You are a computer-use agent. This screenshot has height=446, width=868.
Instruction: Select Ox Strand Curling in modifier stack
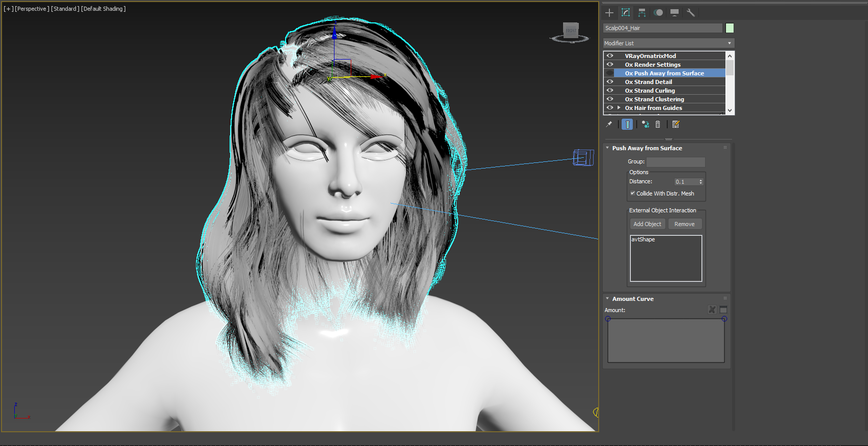pos(650,91)
